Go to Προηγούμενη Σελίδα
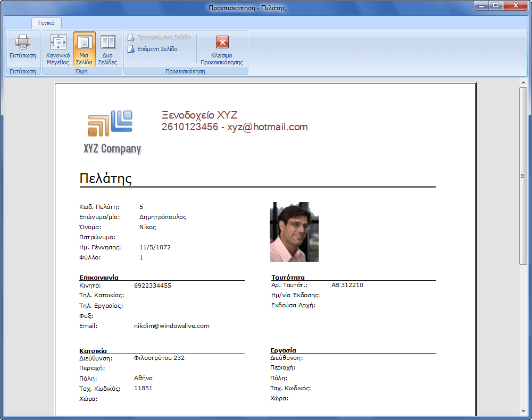The width and height of the screenshot is (532, 420). click(159, 38)
